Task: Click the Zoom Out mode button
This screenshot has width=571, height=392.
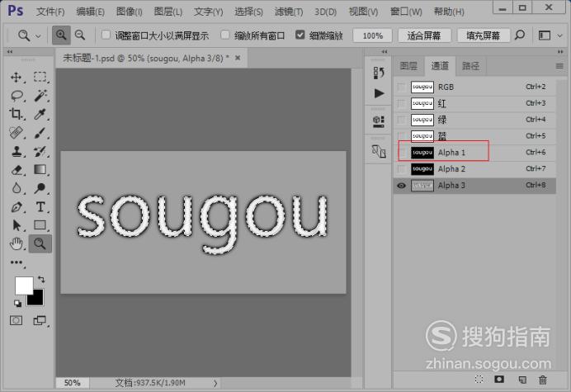Action: [x=80, y=35]
